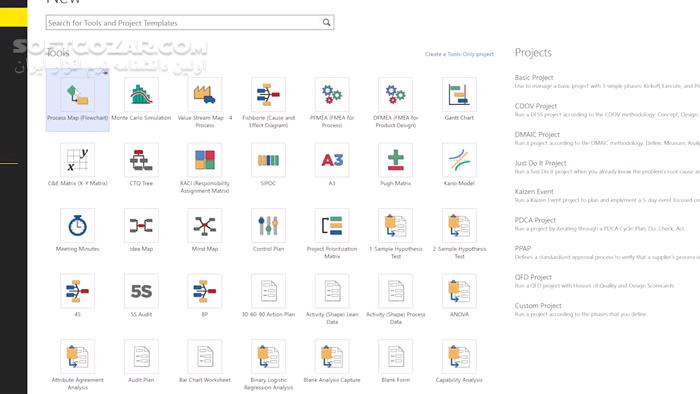This screenshot has width=700, height=394.
Task: Select the 8P fishbone tool
Action: click(x=205, y=291)
